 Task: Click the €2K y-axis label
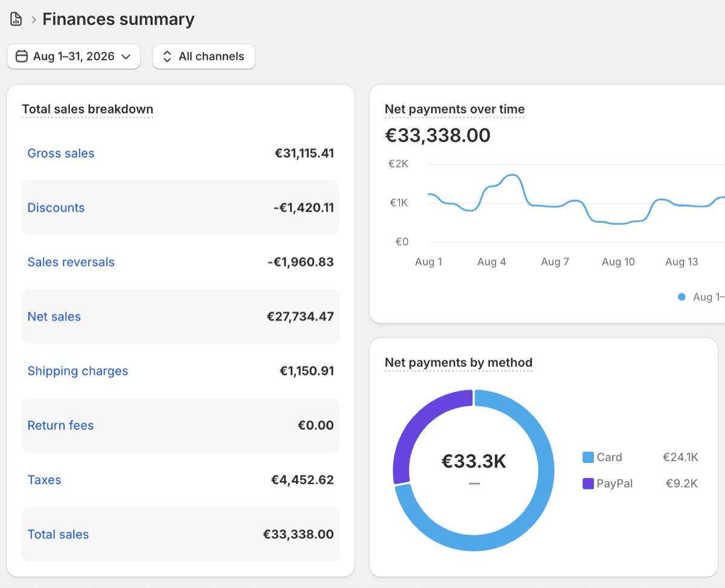[x=398, y=164]
